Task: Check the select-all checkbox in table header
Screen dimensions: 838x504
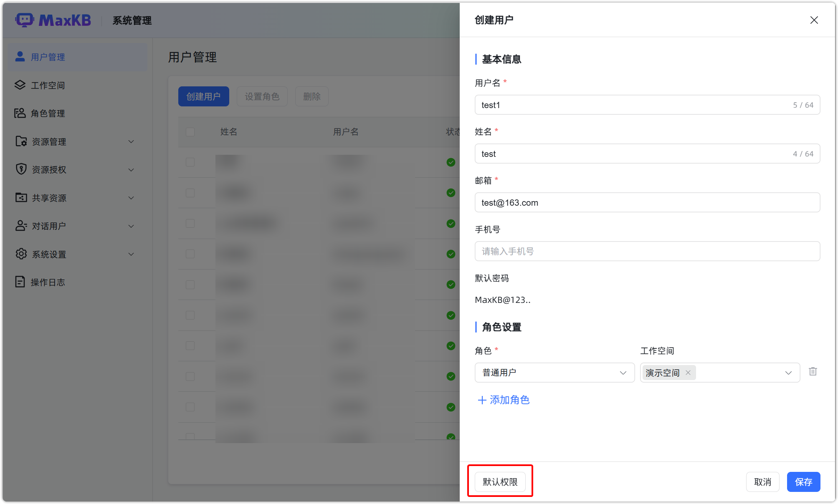Action: point(190,132)
